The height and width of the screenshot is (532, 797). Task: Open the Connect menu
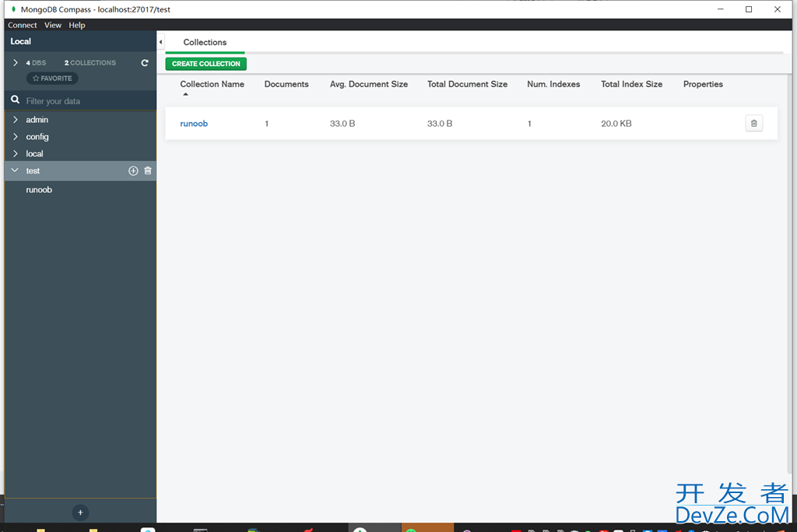(23, 25)
